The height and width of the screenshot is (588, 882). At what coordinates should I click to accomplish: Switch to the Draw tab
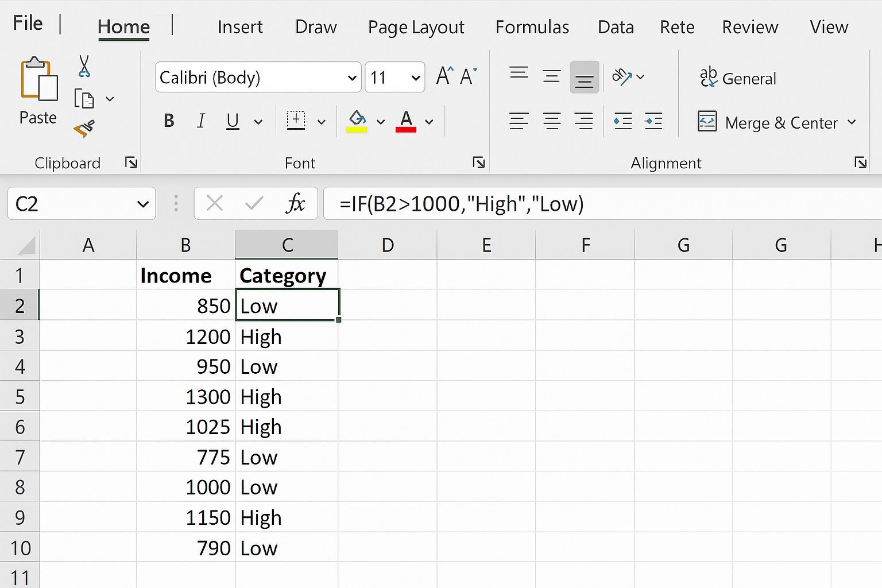[x=316, y=27]
